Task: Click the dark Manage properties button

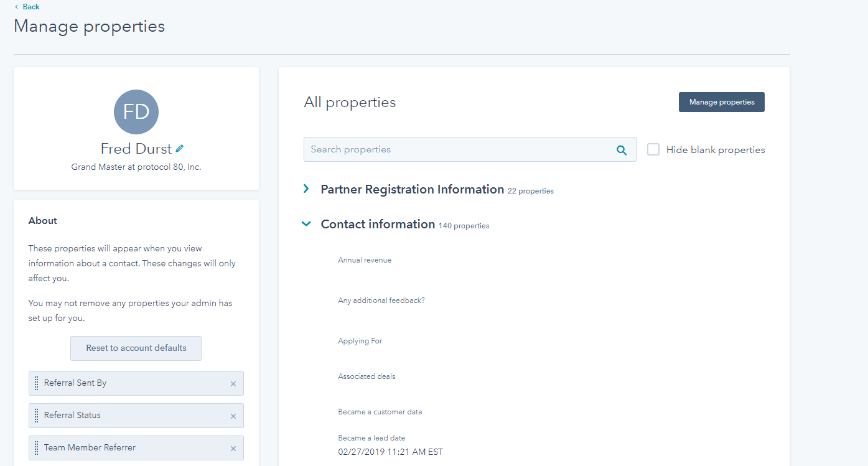Action: (x=721, y=102)
